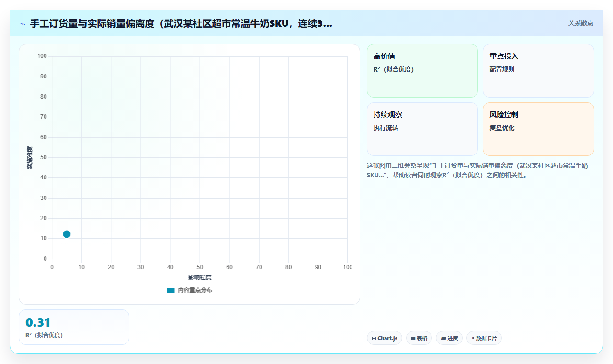Image resolution: width=613 pixels, height=364 pixels.
Task: Click the 内容重点分布 legend label
Action: (195, 290)
